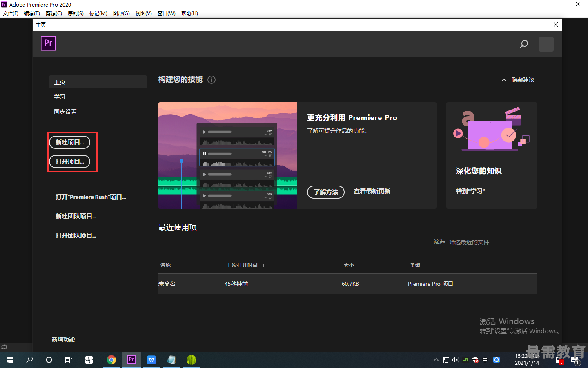Open the 帮助(H) menu
The image size is (588, 368).
click(189, 13)
